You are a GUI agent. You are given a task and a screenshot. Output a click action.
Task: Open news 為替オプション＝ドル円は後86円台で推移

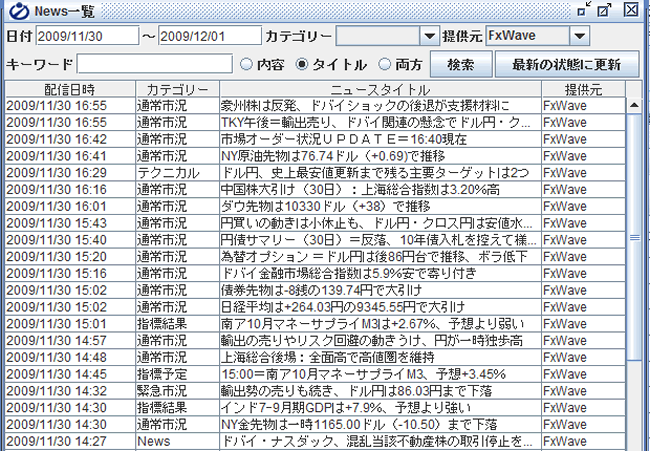tap(380, 257)
